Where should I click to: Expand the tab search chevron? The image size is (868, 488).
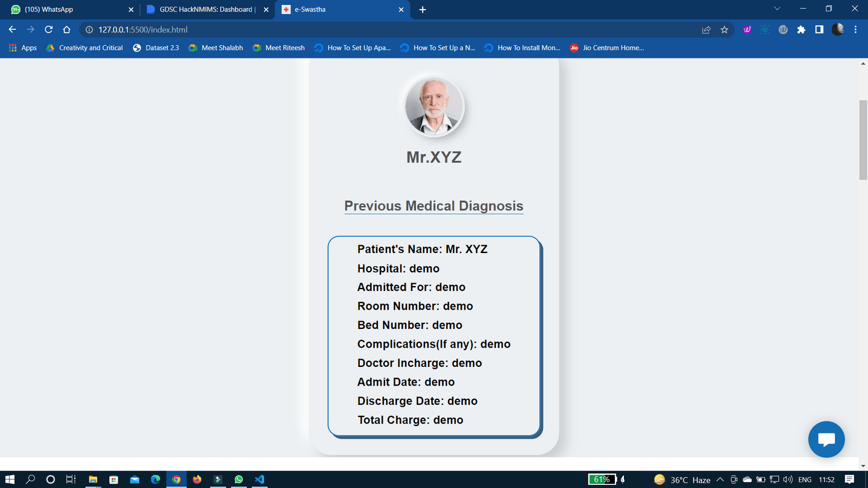pyautogui.click(x=777, y=9)
